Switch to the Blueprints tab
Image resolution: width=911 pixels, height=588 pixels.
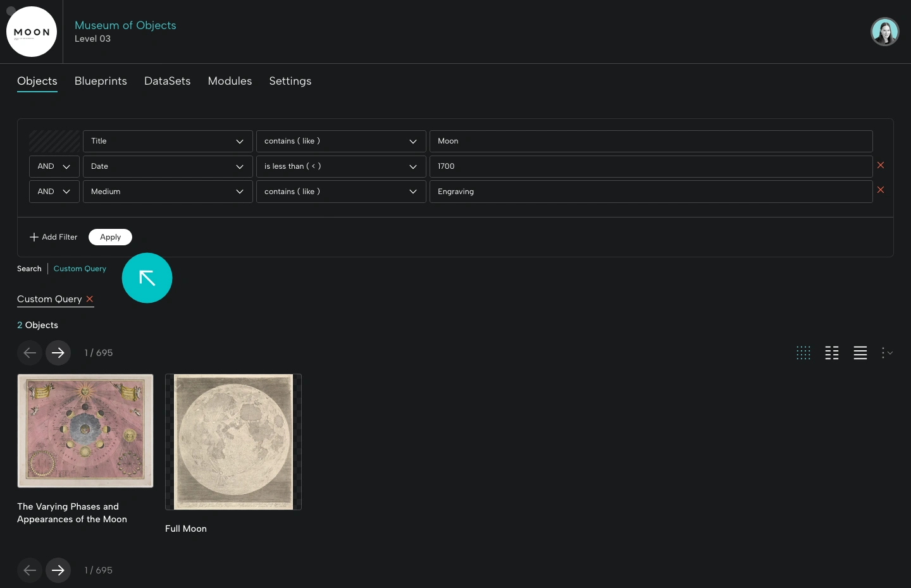(101, 81)
